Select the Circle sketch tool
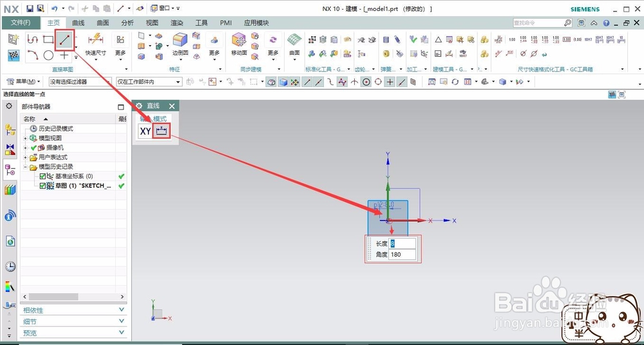 click(x=48, y=55)
